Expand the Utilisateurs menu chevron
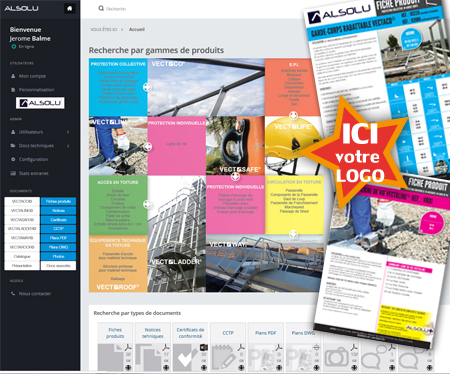Screen dimensions: 450x374 68,132
